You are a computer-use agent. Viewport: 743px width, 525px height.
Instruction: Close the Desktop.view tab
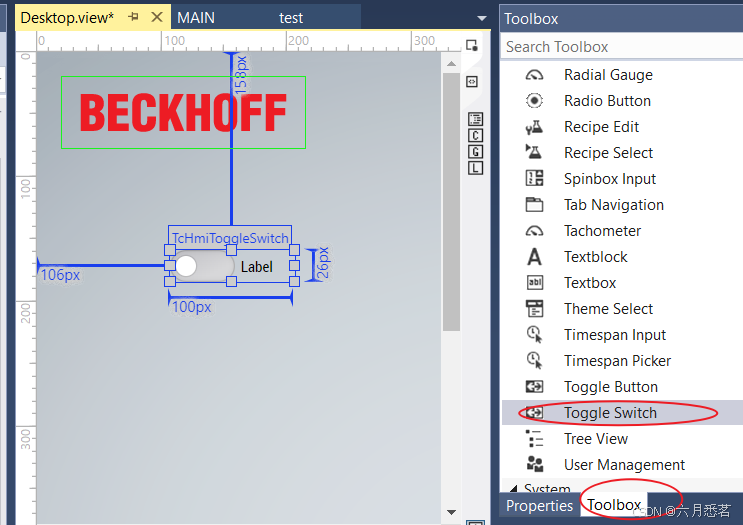(x=157, y=18)
